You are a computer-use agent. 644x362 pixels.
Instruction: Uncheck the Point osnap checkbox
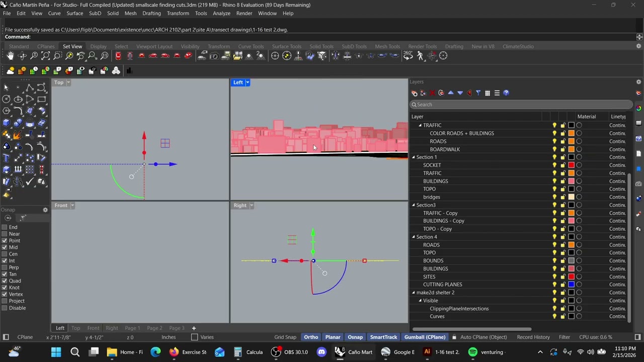(x=5, y=240)
